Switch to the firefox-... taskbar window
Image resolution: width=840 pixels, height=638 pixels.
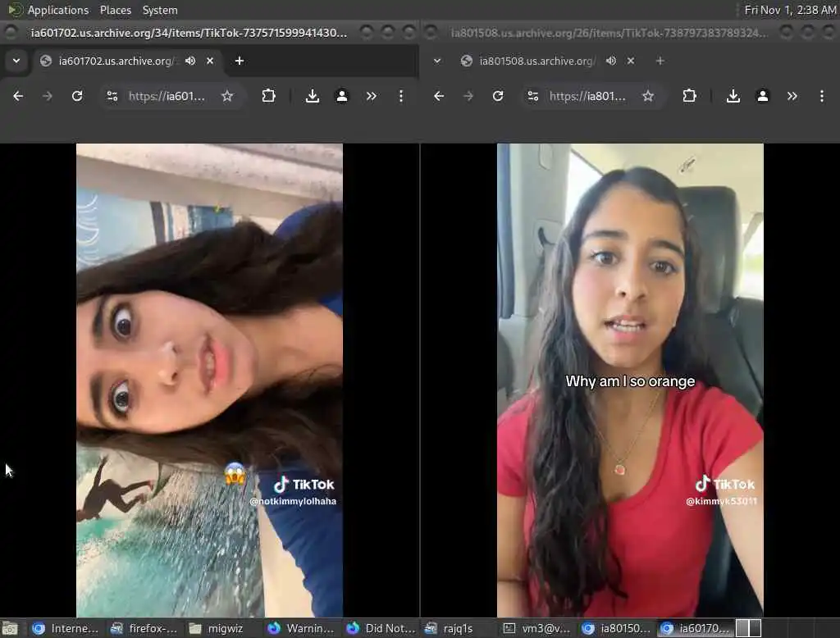click(x=144, y=628)
